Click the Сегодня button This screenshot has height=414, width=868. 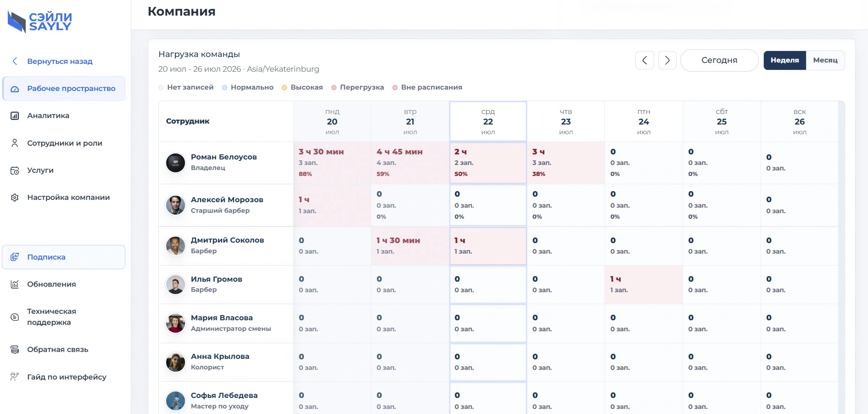719,60
